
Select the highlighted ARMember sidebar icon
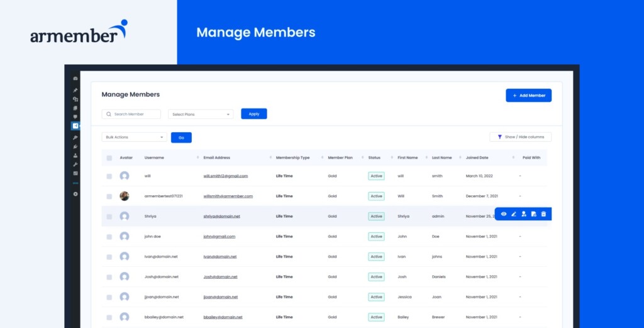coord(75,126)
